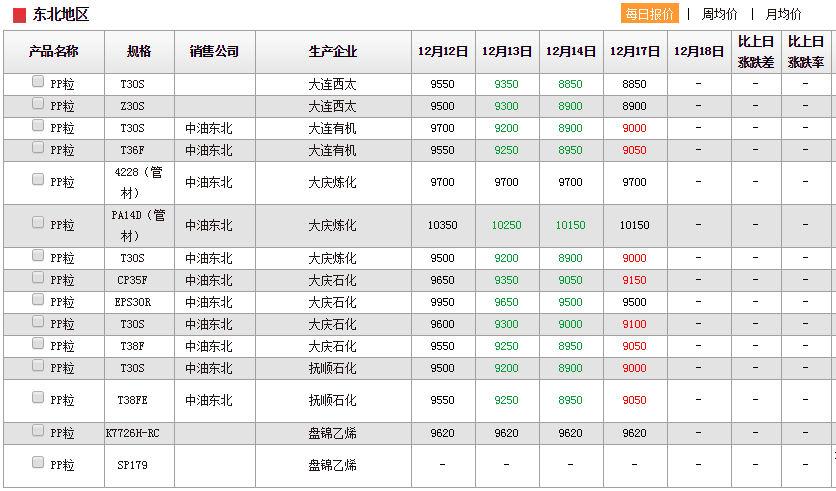This screenshot has width=836, height=491.
Task: Check the T38F 大庆石化 row checkbox
Action: (x=38, y=344)
